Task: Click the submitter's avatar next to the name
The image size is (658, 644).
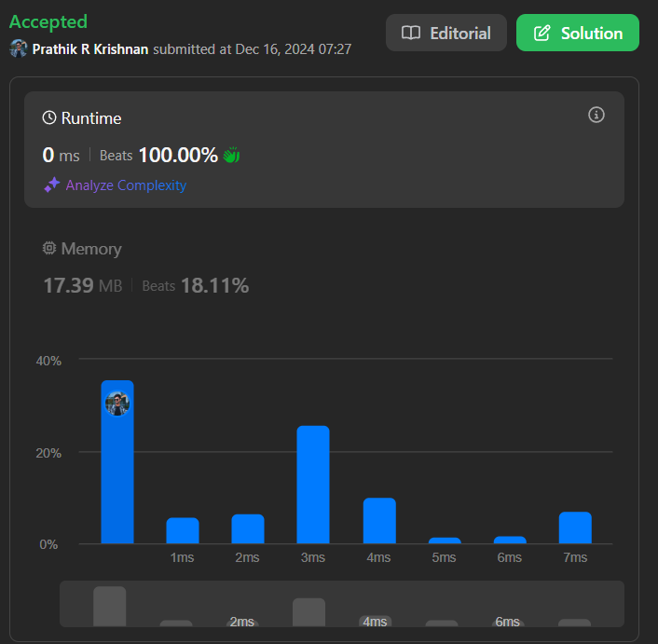Action: pyautogui.click(x=19, y=48)
